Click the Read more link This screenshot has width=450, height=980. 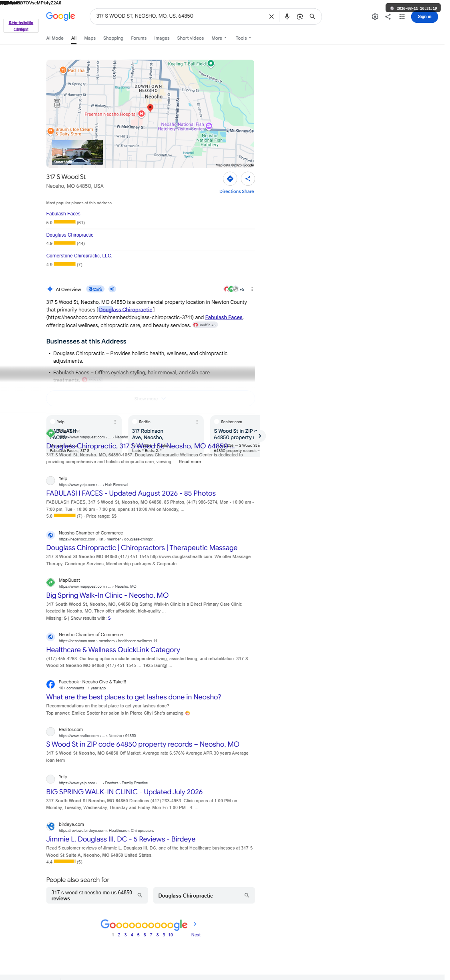pyautogui.click(x=190, y=462)
